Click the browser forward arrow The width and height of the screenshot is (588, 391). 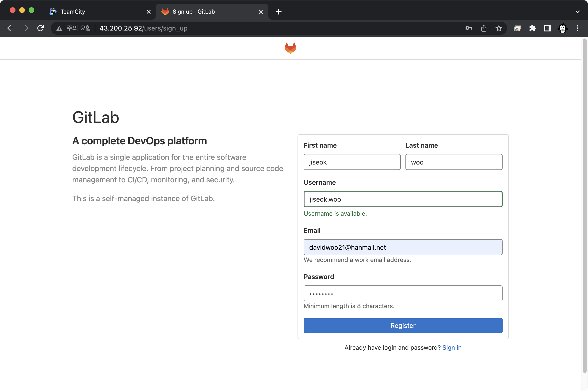click(x=25, y=28)
